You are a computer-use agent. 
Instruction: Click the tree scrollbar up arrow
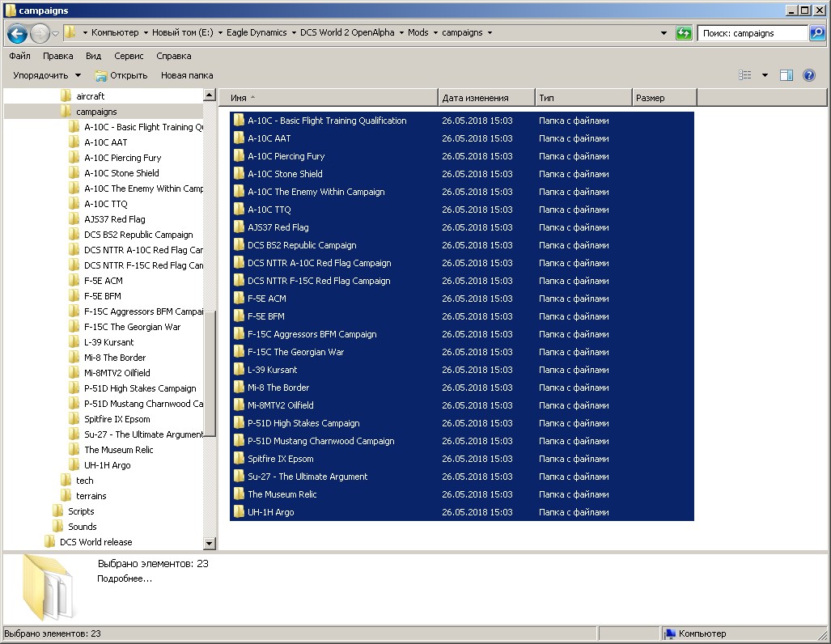210,95
